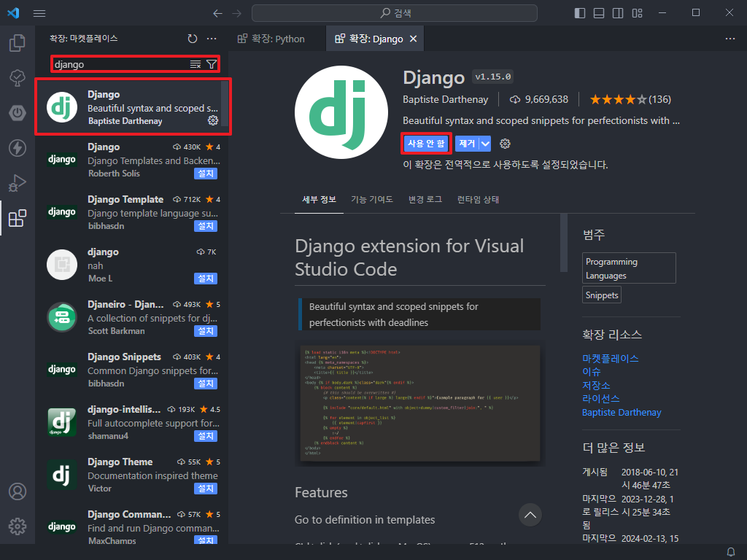
Task: Open the 세부 정보 tab
Action: [320, 200]
